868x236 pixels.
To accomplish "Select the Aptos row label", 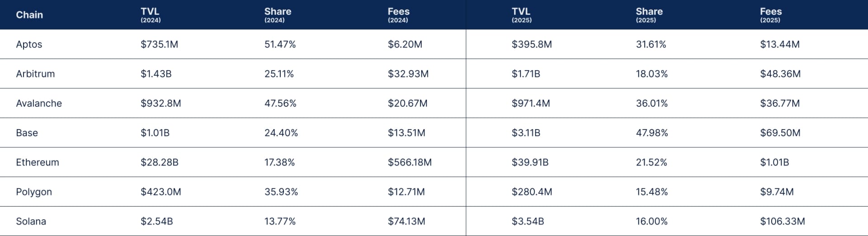I will point(29,44).
